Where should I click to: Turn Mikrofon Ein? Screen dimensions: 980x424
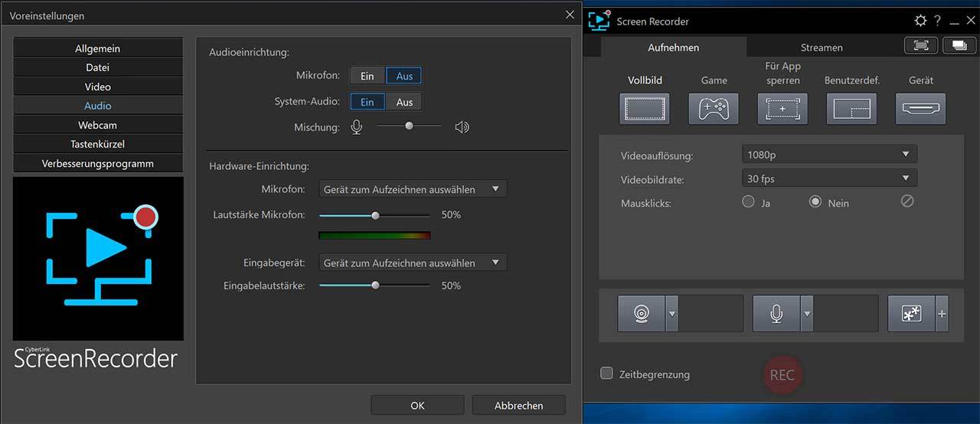(x=367, y=76)
